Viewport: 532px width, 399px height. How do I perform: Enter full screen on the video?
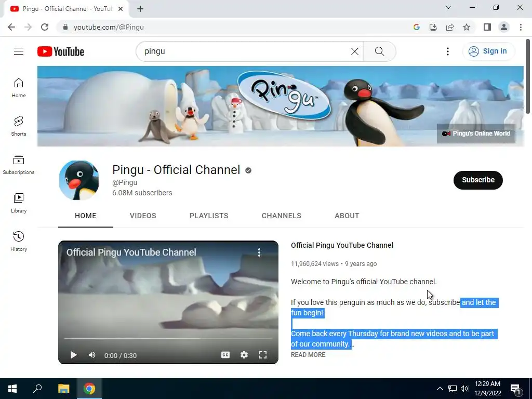click(x=262, y=355)
